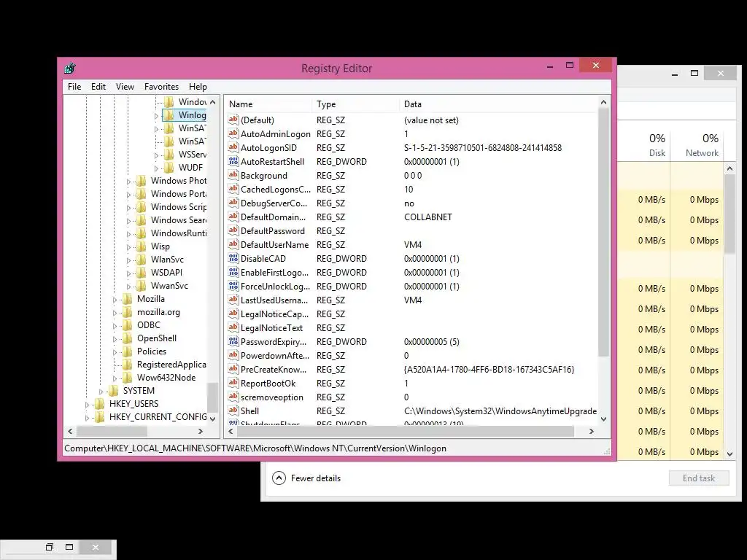Click the Registry Editor title bar icon
This screenshot has height=560, width=747.
point(70,68)
